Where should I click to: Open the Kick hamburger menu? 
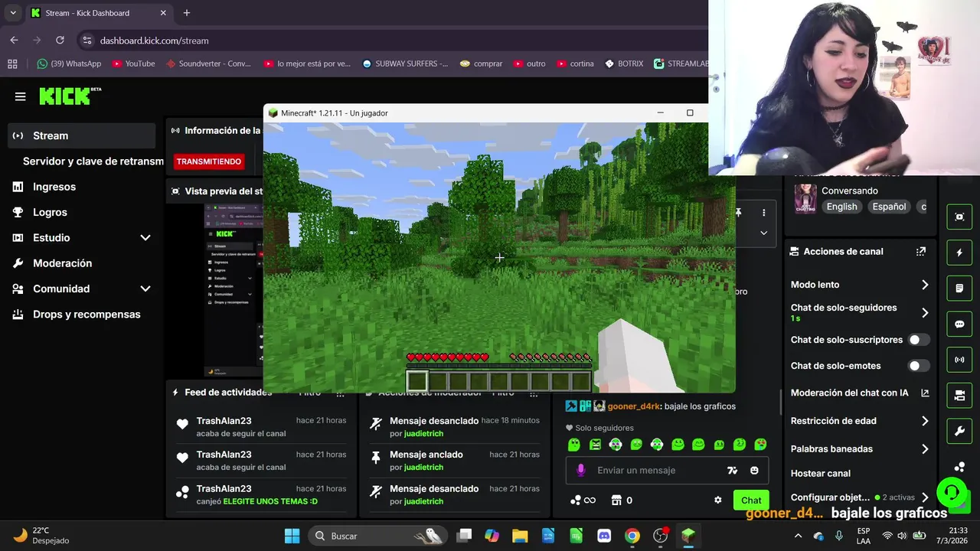pyautogui.click(x=21, y=96)
